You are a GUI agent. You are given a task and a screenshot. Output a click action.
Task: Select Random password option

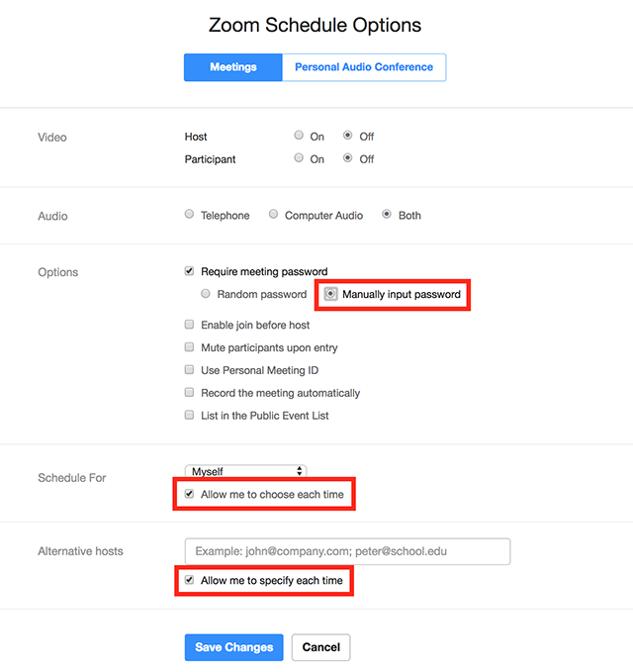[x=206, y=294]
